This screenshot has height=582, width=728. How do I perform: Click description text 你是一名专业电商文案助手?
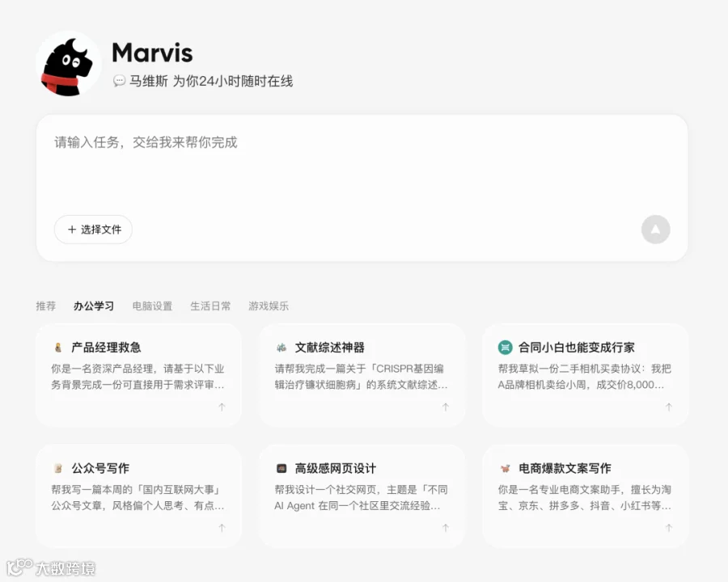coord(585,498)
